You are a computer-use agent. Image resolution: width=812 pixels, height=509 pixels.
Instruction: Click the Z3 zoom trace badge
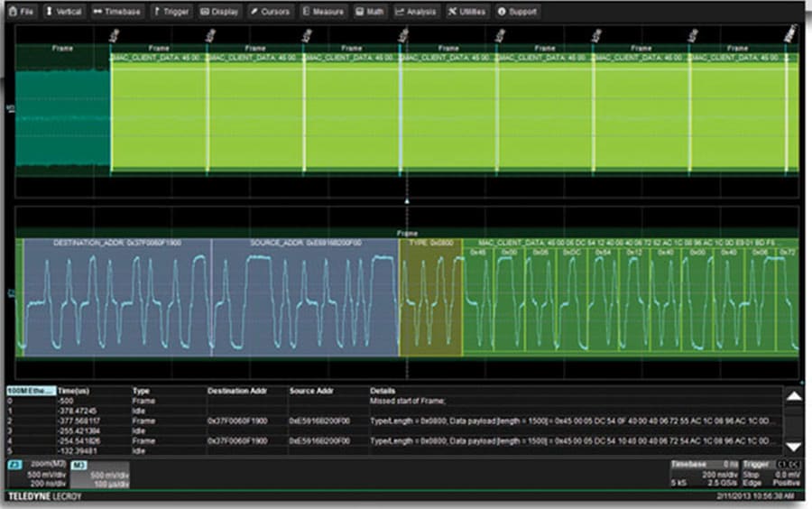(14, 465)
